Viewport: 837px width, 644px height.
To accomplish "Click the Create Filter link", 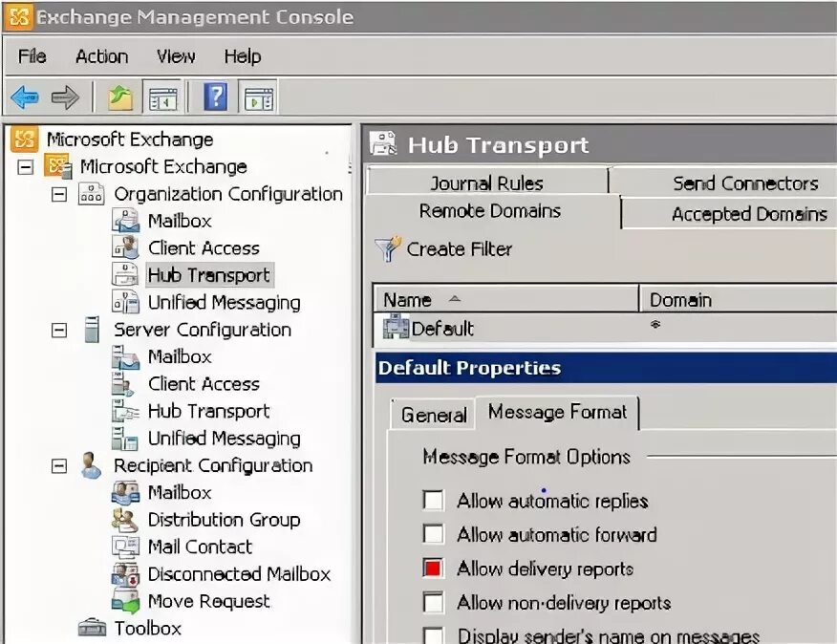I will (x=459, y=248).
